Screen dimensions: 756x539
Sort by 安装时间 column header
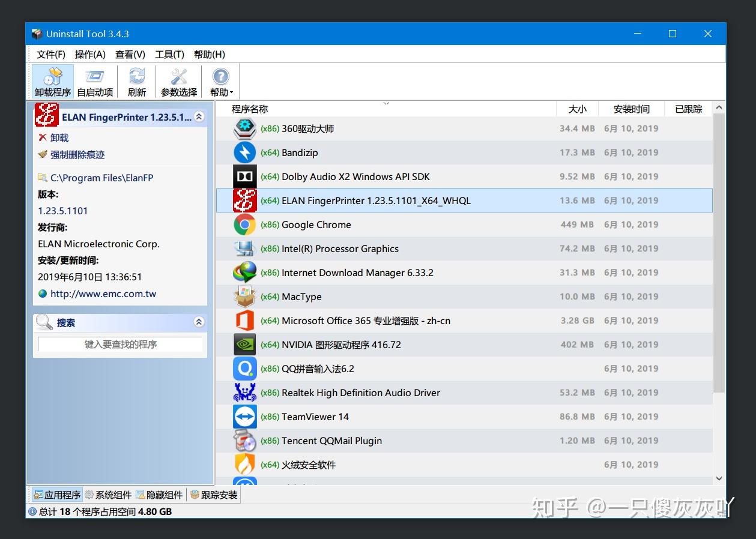632,109
